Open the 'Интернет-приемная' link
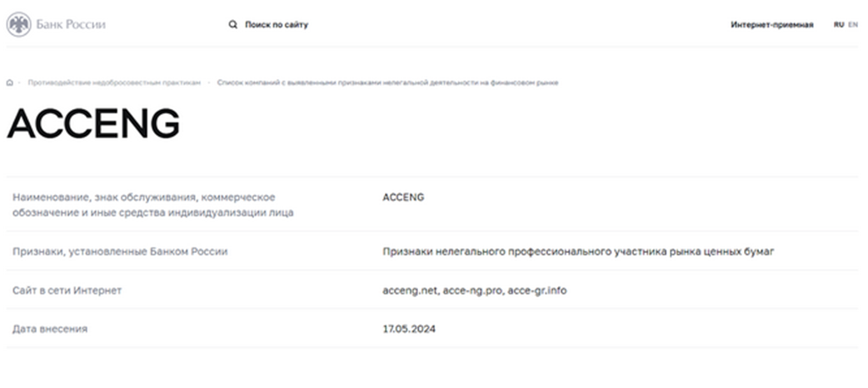Image resolution: width=868 pixels, height=388 pixels. [771, 25]
